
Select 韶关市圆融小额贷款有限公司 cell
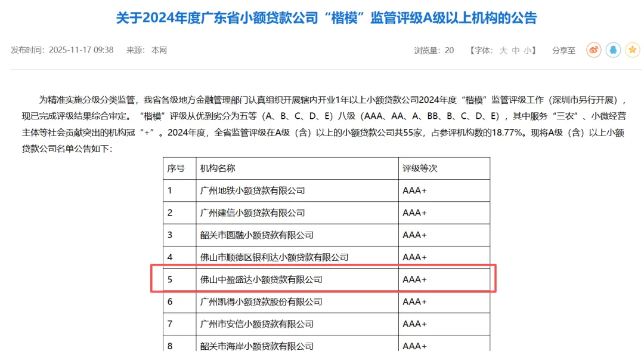[x=298, y=235]
